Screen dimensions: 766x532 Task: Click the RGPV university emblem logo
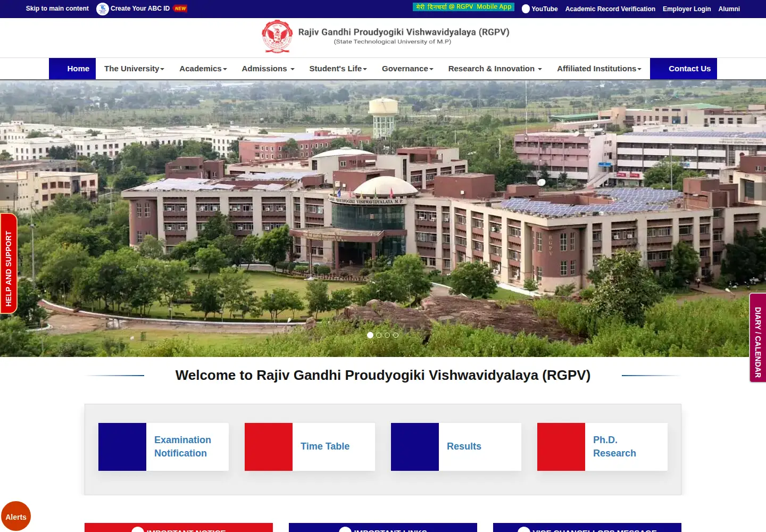(277, 37)
